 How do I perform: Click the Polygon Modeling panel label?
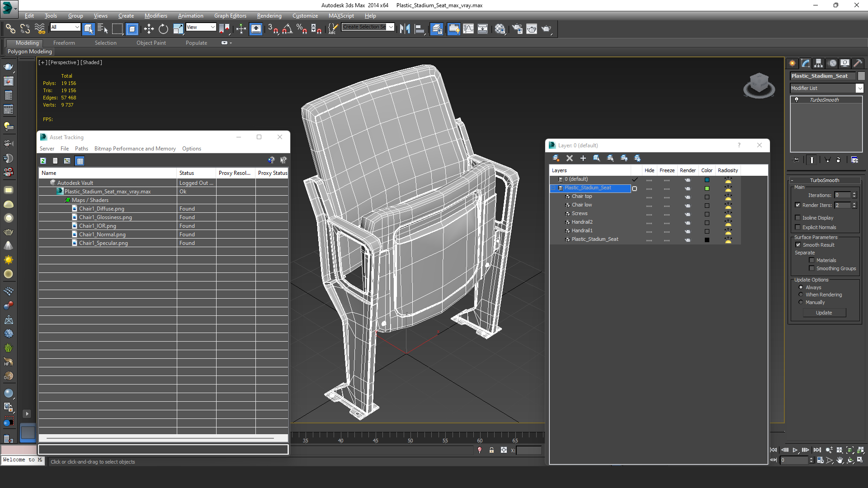30,52
